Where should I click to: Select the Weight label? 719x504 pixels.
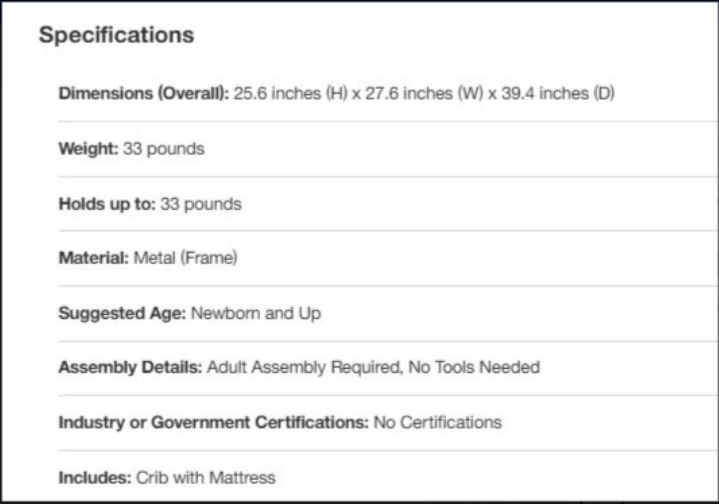tap(88, 149)
